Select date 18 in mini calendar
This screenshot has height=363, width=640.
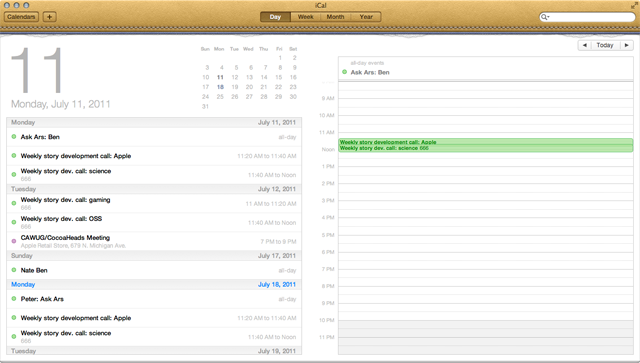click(x=220, y=87)
